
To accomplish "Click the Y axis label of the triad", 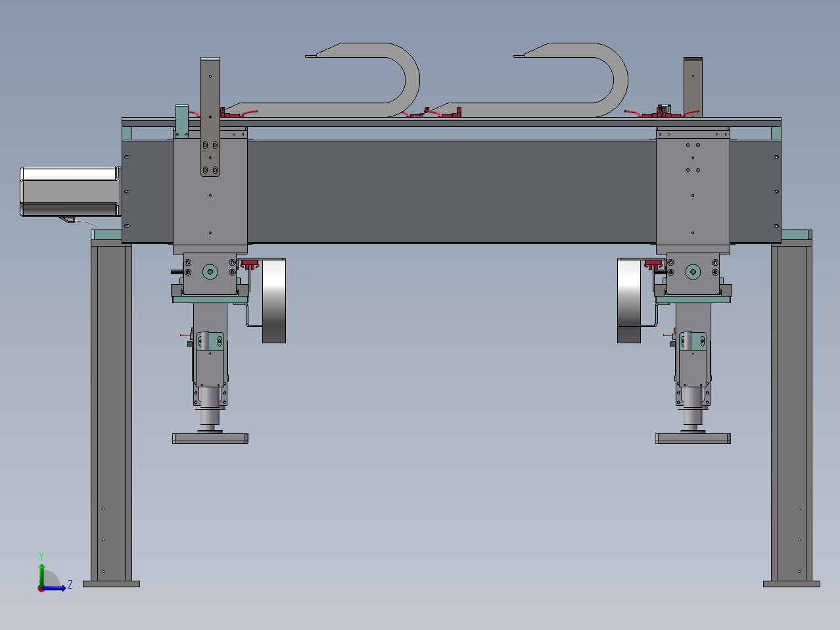I will tap(41, 556).
